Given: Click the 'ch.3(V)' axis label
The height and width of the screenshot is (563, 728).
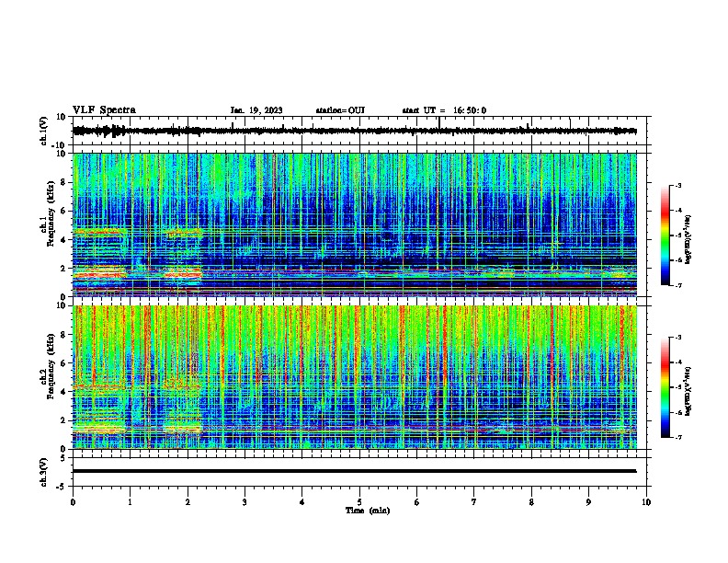Looking at the screenshot, I should click(44, 473).
